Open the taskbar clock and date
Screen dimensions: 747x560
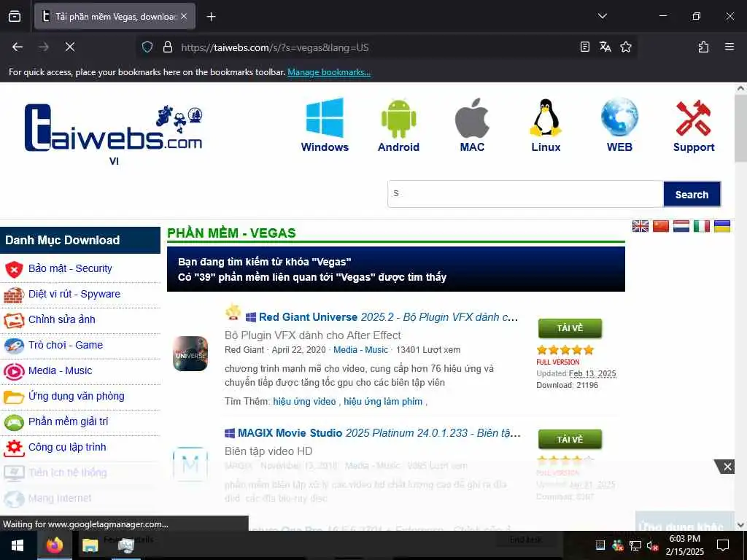[684, 545]
